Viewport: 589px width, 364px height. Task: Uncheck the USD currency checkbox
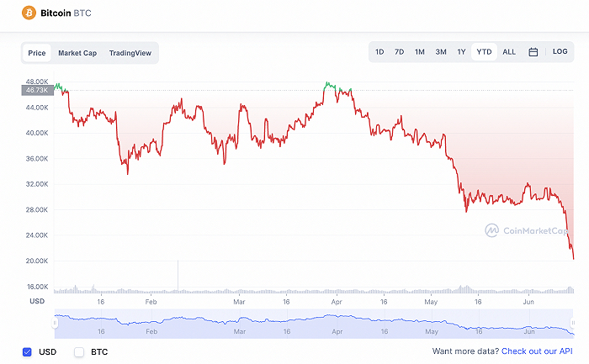coord(28,351)
